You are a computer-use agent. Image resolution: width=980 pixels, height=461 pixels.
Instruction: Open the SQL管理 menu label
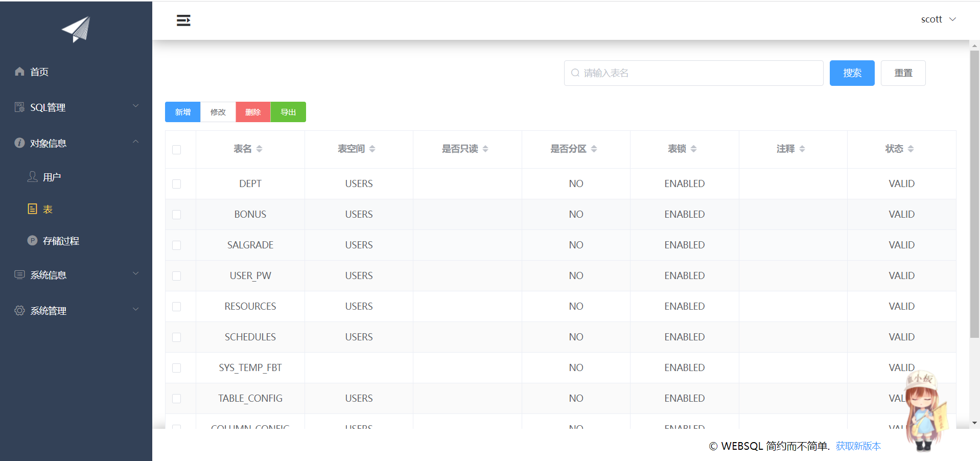click(48, 107)
